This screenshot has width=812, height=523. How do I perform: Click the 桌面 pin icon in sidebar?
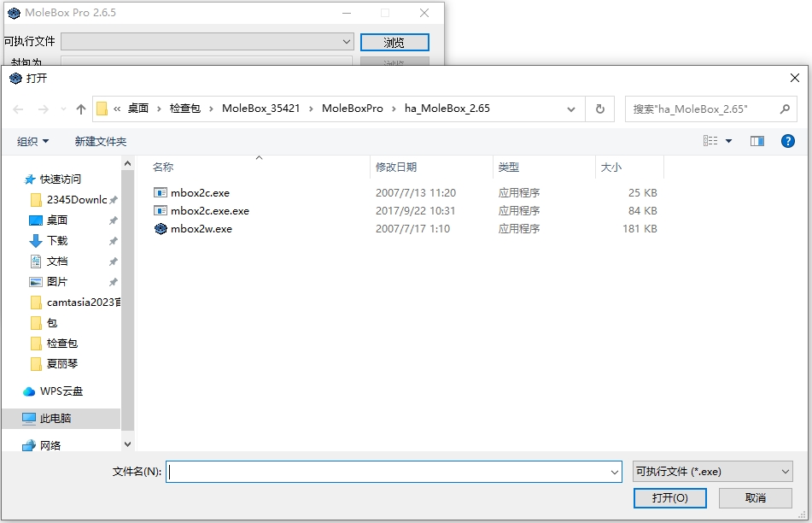coord(113,220)
